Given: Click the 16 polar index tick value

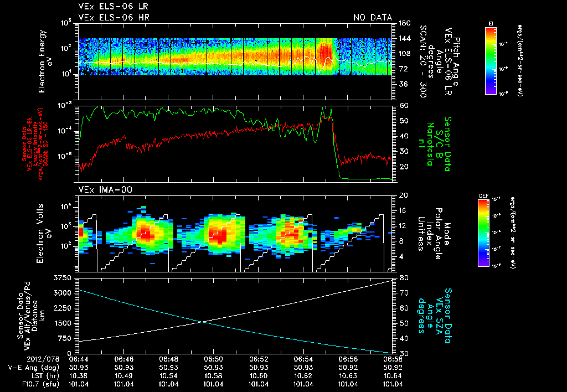Looking at the screenshot, I should tap(403, 210).
